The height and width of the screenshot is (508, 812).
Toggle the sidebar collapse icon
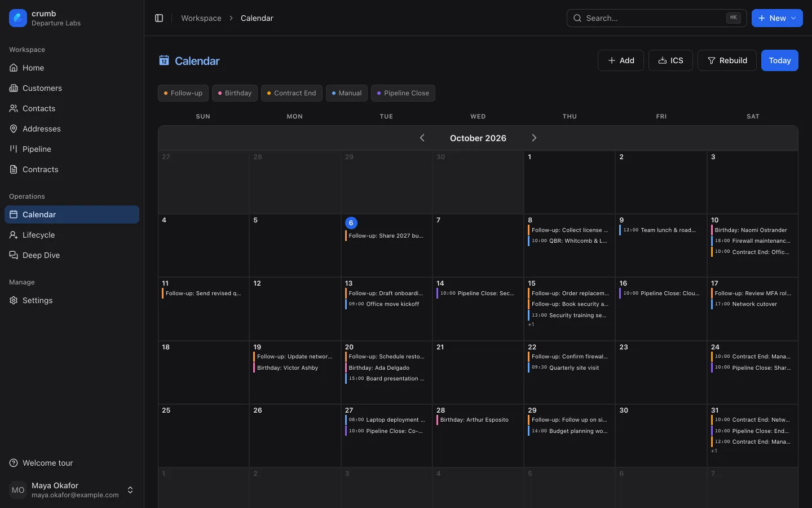click(159, 18)
